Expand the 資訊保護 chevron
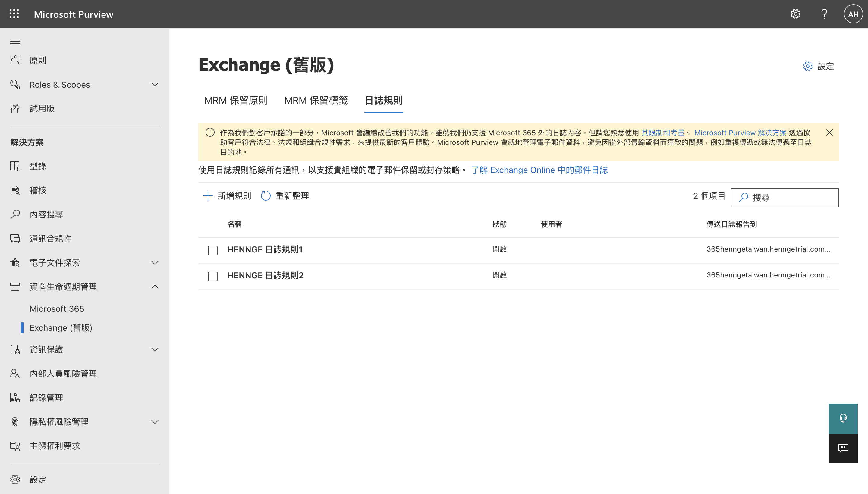The width and height of the screenshot is (868, 494). (x=155, y=349)
